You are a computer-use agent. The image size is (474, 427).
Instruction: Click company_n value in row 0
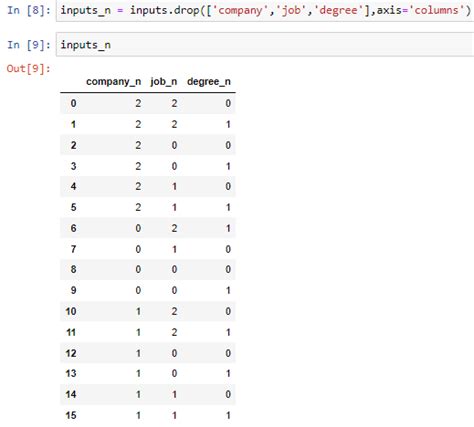pyautogui.click(x=138, y=103)
